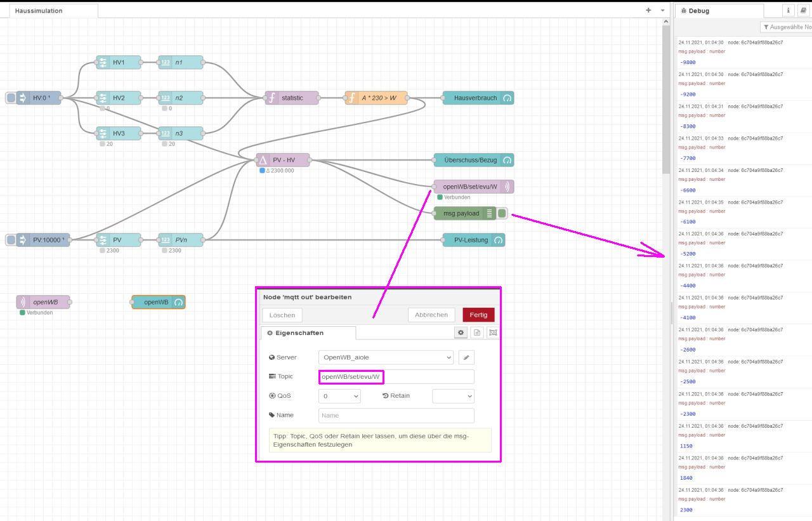Click the pencil icon to edit server
Image resolution: width=812 pixels, height=521 pixels.
466,357
